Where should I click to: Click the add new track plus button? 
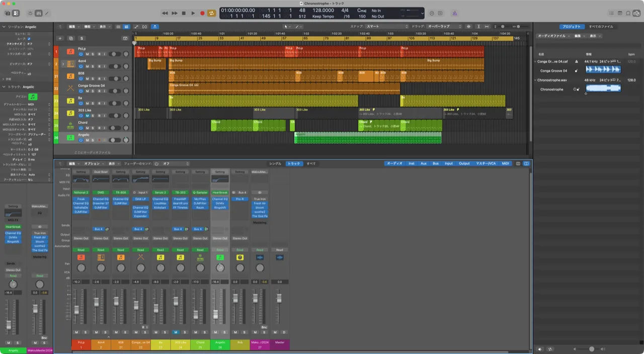point(60,38)
